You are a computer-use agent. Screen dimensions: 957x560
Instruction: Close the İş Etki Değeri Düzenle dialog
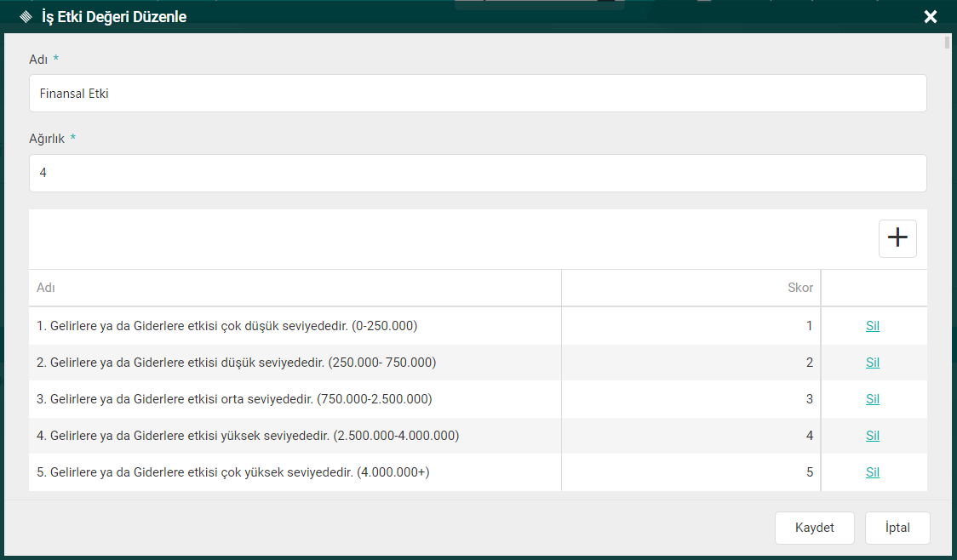(930, 16)
